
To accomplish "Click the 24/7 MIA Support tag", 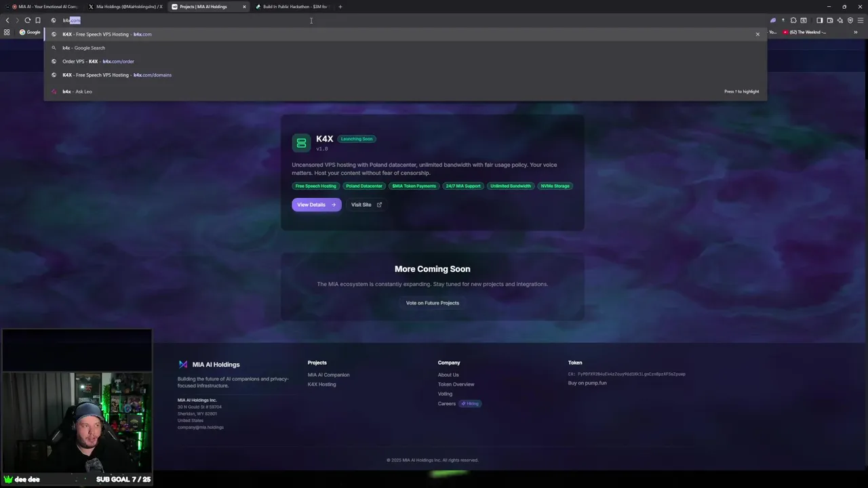I will 462,186.
